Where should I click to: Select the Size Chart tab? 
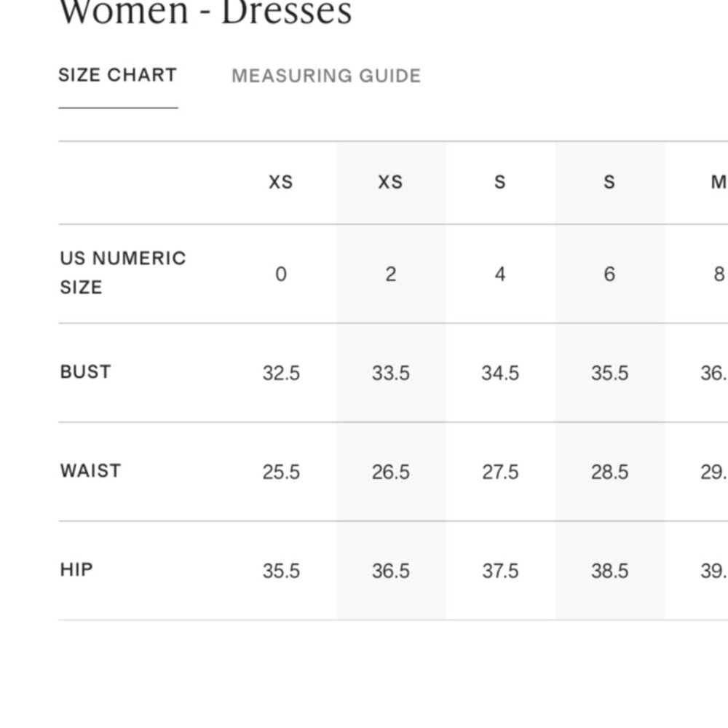click(x=118, y=75)
